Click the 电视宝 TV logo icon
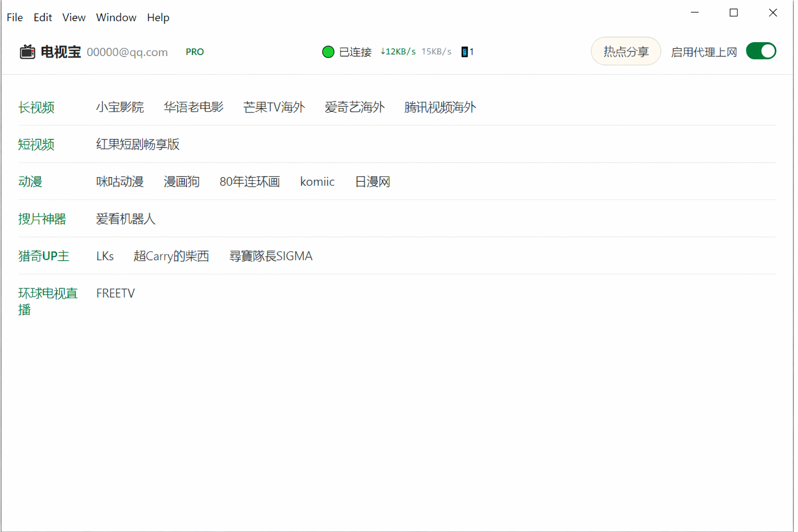 27,52
